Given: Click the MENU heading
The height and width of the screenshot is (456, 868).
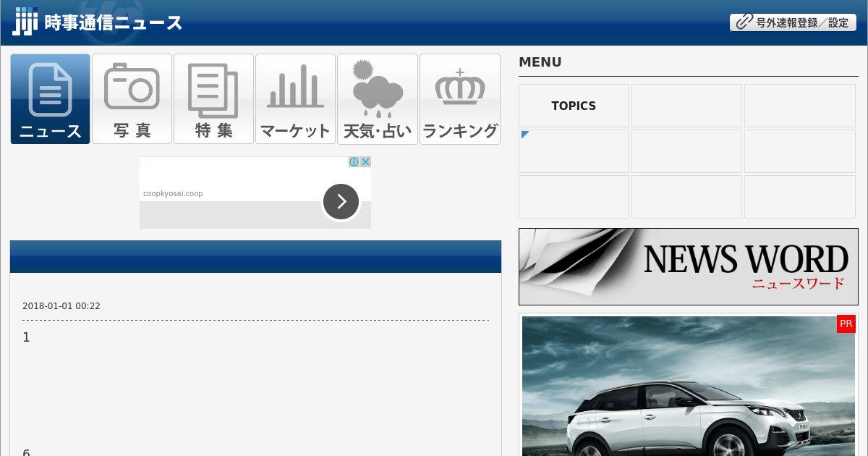Looking at the screenshot, I should (x=540, y=62).
